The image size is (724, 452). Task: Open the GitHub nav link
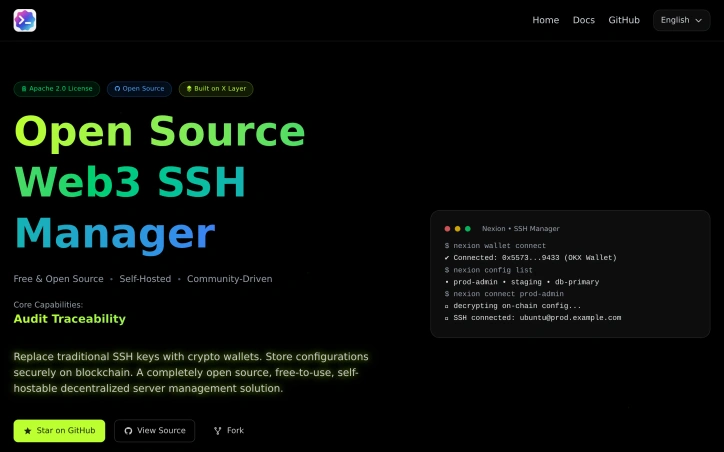624,20
